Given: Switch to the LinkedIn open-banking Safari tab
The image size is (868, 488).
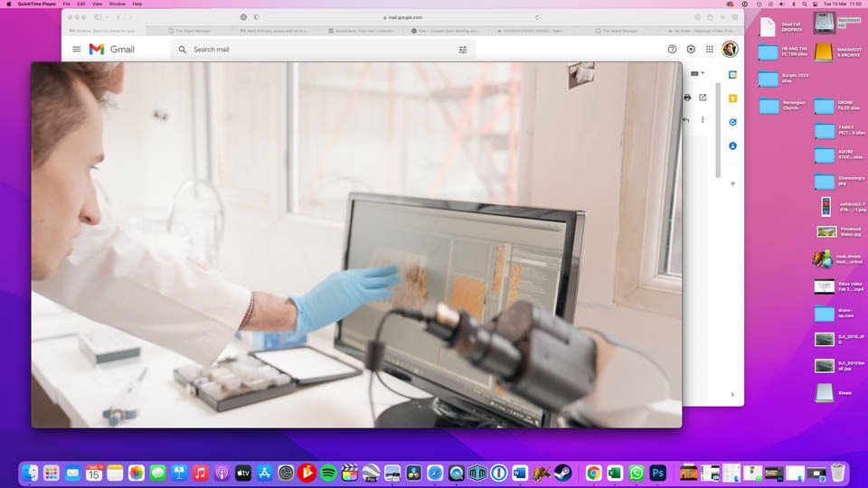Looking at the screenshot, I should click(446, 31).
